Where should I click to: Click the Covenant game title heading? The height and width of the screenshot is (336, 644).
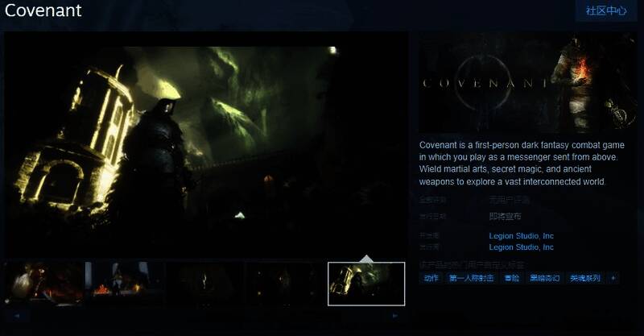43,11
